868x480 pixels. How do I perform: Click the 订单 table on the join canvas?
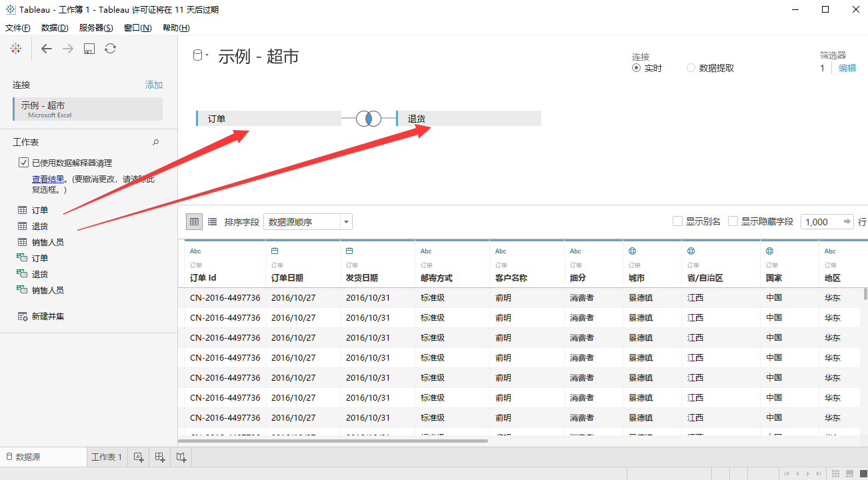269,119
